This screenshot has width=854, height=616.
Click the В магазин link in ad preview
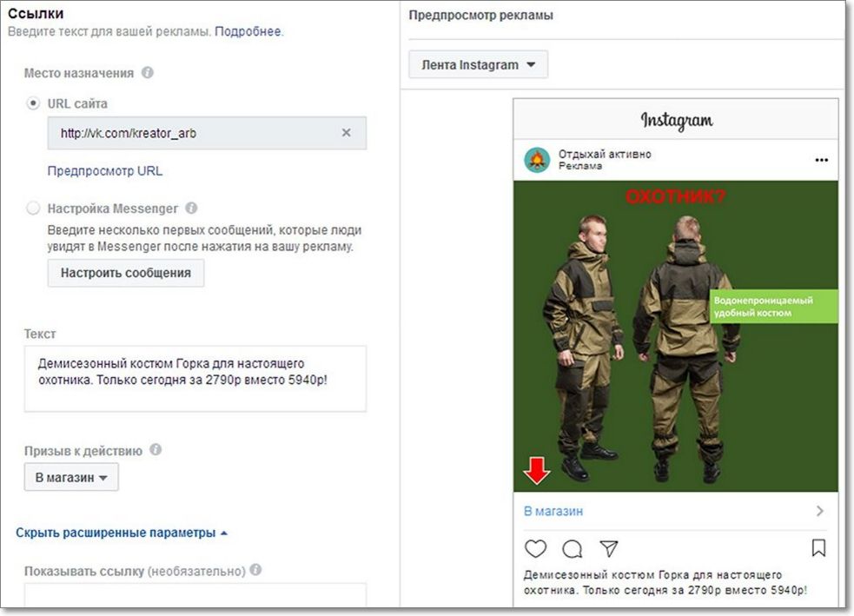click(x=553, y=512)
